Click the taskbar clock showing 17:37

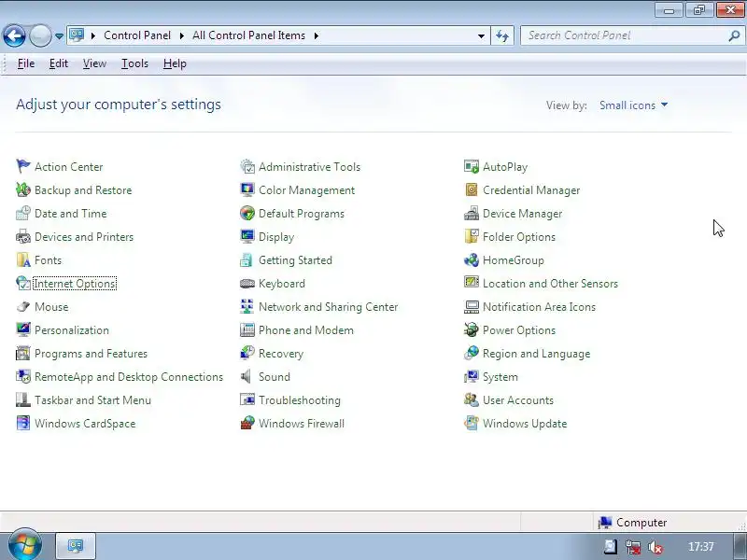tap(701, 547)
